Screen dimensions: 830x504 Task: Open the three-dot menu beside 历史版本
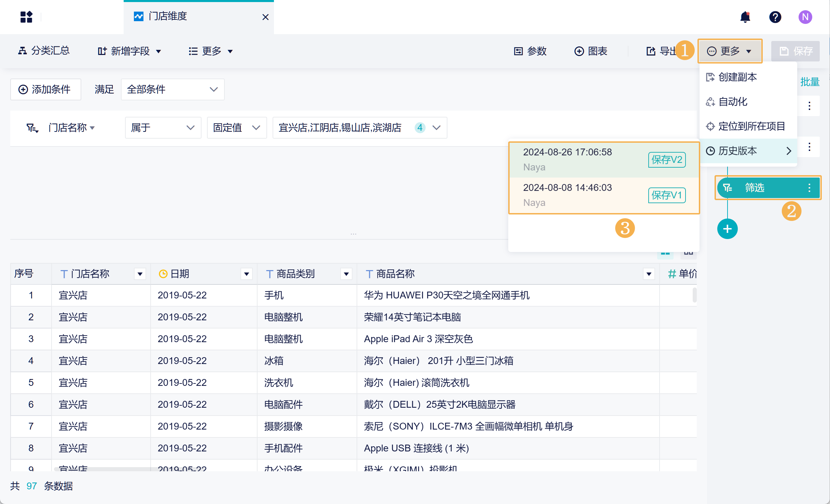[809, 147]
